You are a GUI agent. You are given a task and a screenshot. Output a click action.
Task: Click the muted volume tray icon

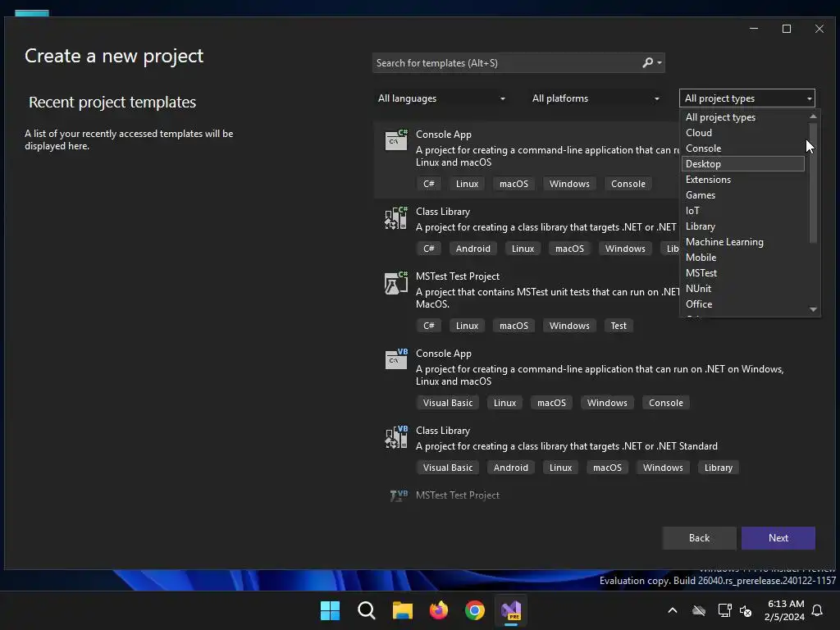coord(746,610)
